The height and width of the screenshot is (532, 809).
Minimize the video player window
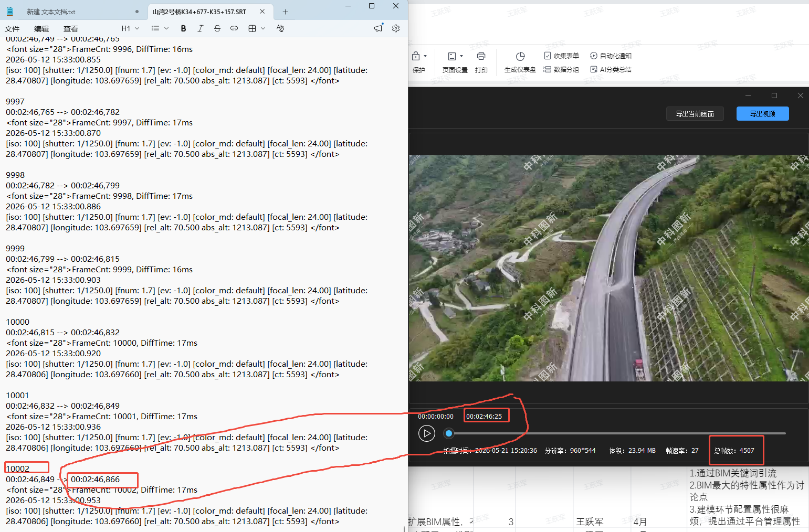click(748, 95)
